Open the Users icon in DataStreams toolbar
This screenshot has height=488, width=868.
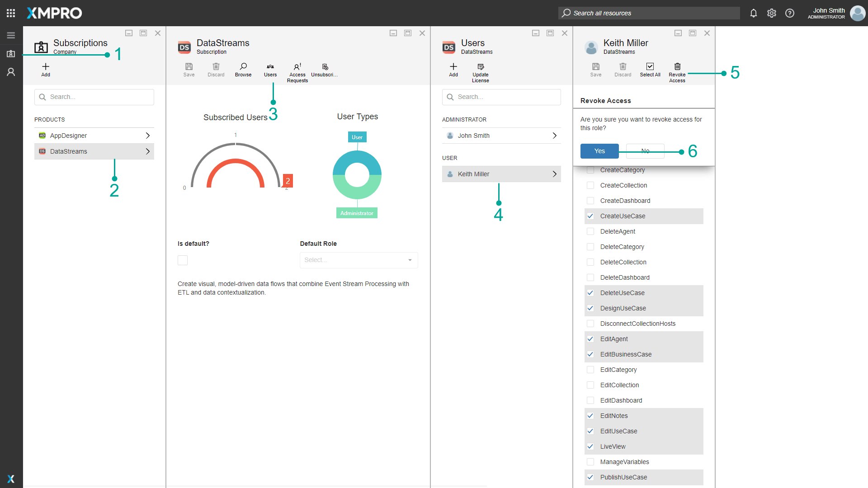tap(270, 67)
